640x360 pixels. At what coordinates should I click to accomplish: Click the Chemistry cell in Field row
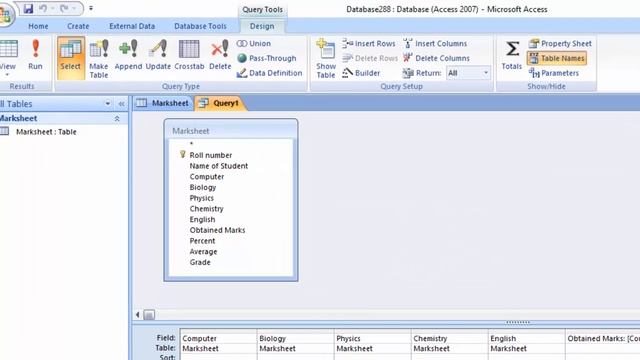coord(449,338)
